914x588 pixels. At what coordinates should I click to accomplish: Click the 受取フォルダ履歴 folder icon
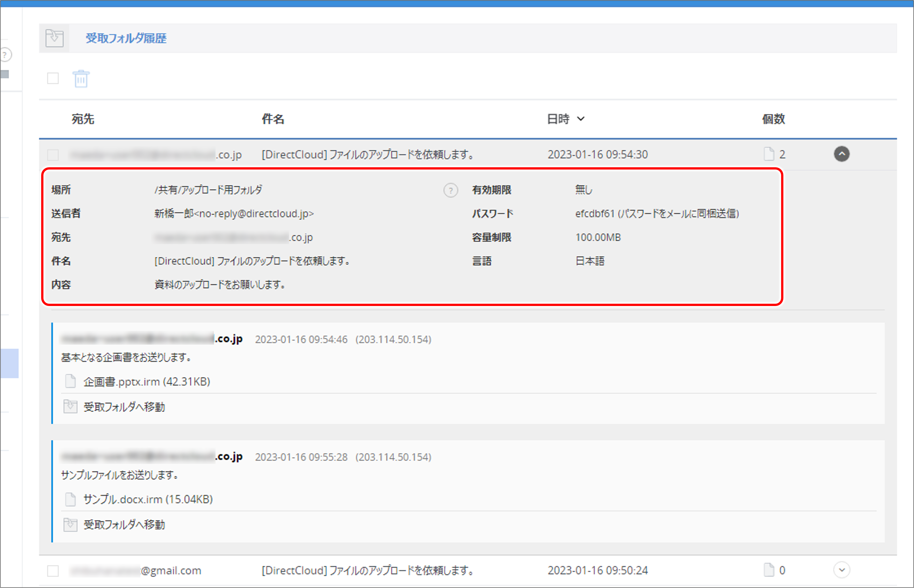click(x=54, y=38)
